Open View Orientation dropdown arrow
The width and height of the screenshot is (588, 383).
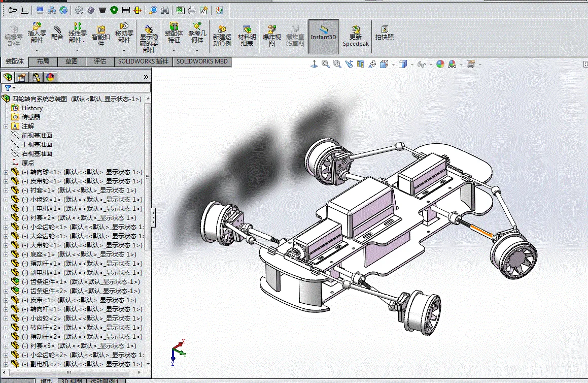[393, 65]
